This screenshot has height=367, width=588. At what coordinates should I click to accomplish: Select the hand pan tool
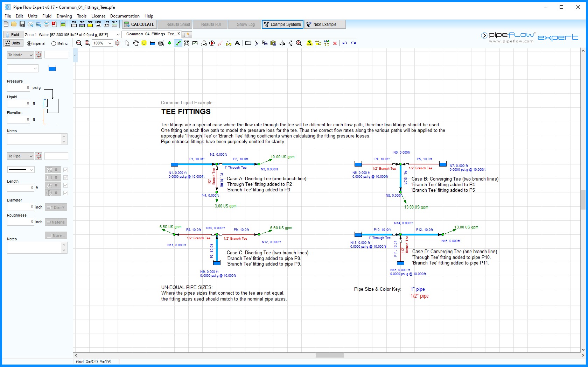(x=136, y=43)
